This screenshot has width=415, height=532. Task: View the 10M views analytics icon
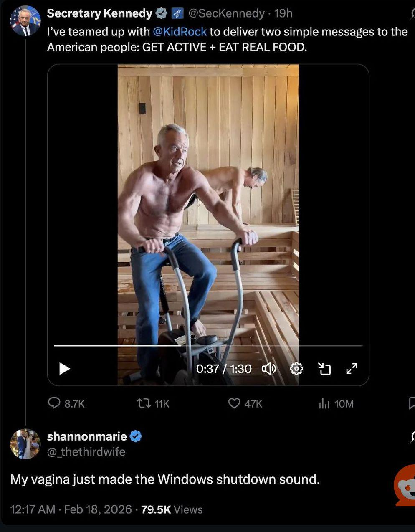click(x=324, y=403)
